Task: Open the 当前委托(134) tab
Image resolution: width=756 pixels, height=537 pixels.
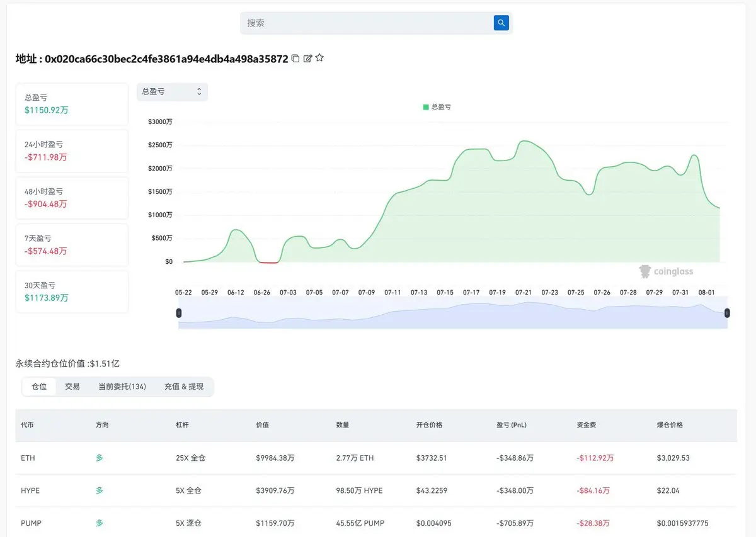Action: pos(122,387)
